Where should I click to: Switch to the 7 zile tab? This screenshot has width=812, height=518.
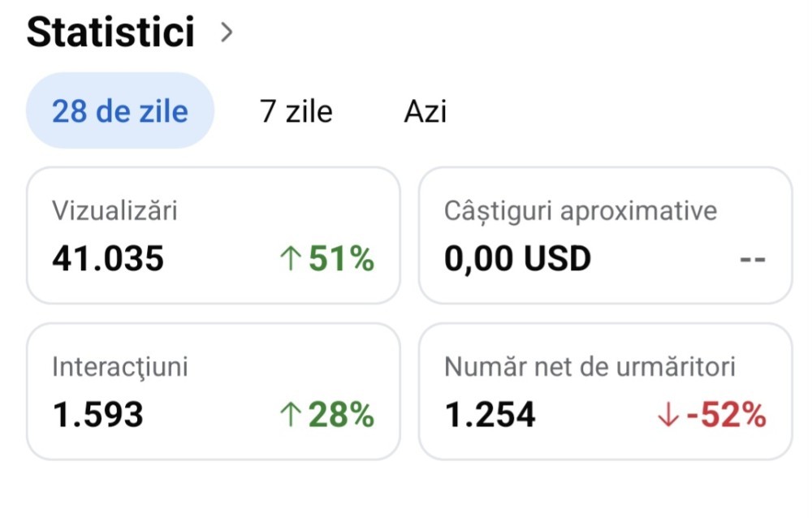coord(296,111)
